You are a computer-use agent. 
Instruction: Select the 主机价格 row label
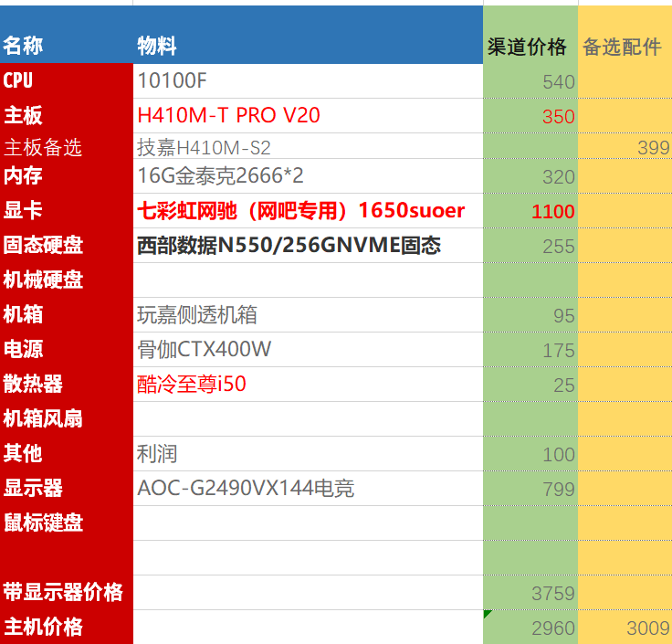pyautogui.click(x=67, y=628)
